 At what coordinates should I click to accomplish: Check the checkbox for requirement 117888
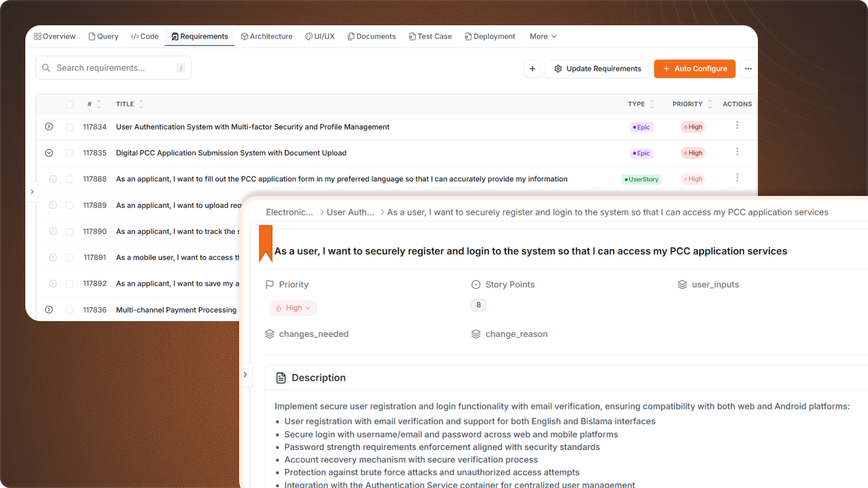70,179
